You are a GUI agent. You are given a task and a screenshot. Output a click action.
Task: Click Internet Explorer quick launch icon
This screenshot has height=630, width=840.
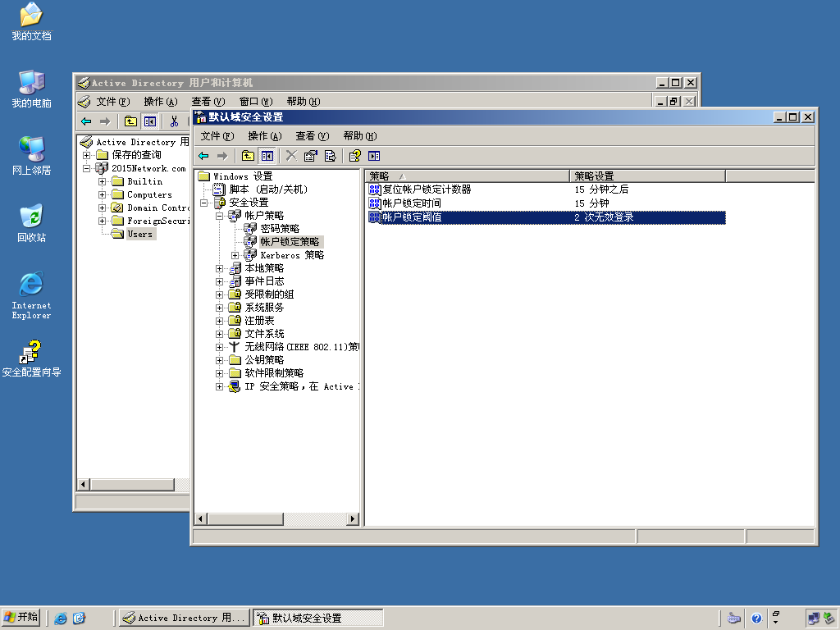point(61,619)
